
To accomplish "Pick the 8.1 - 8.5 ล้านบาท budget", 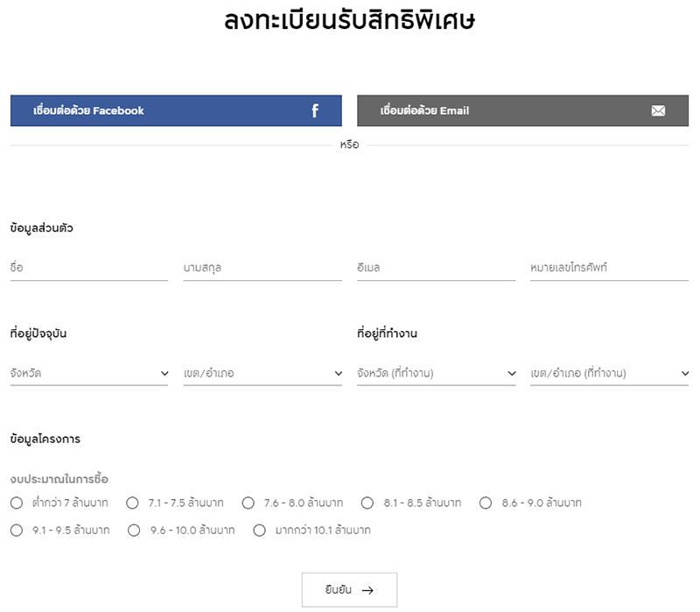I will [367, 503].
